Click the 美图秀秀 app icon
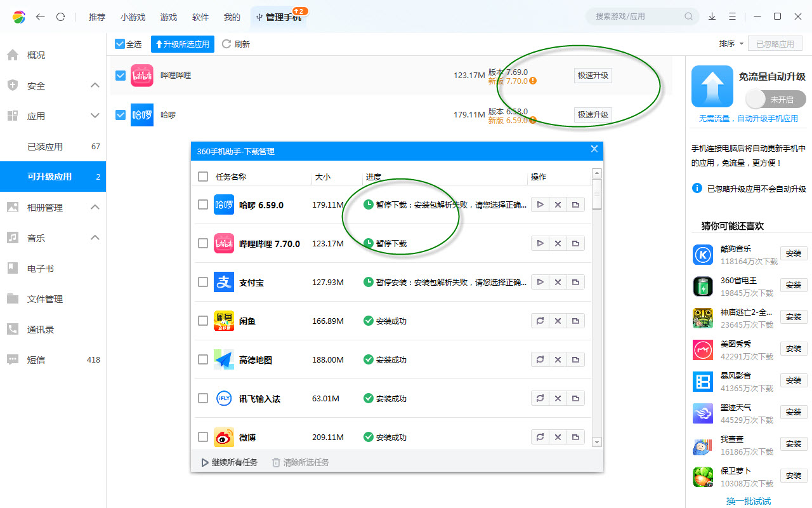 coord(703,350)
